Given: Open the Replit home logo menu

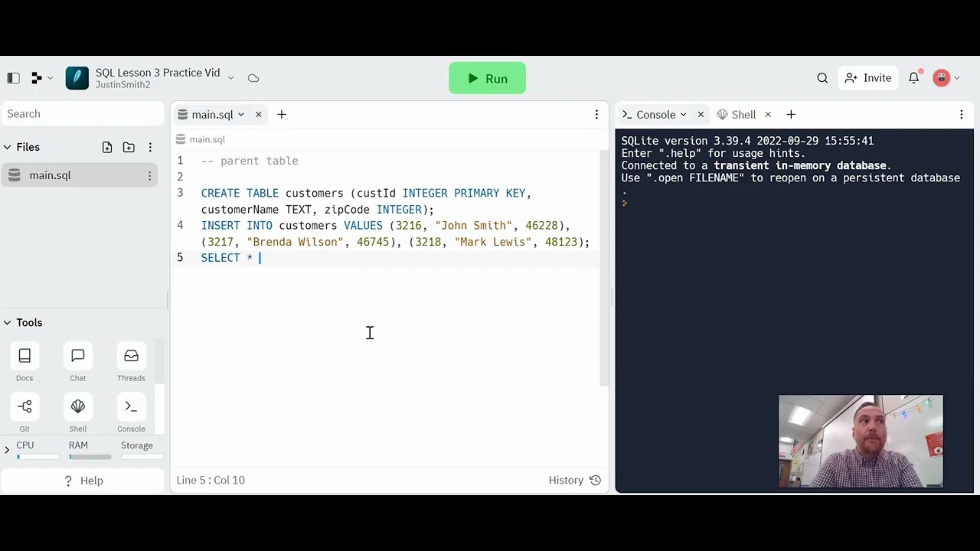Looking at the screenshot, I should point(37,78).
